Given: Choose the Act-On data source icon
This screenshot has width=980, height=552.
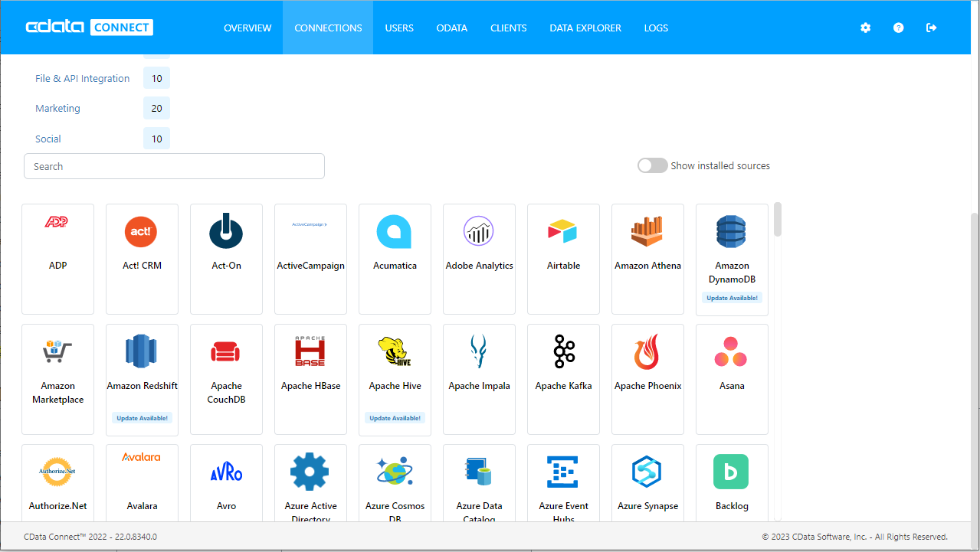Looking at the screenshot, I should pyautogui.click(x=226, y=231).
